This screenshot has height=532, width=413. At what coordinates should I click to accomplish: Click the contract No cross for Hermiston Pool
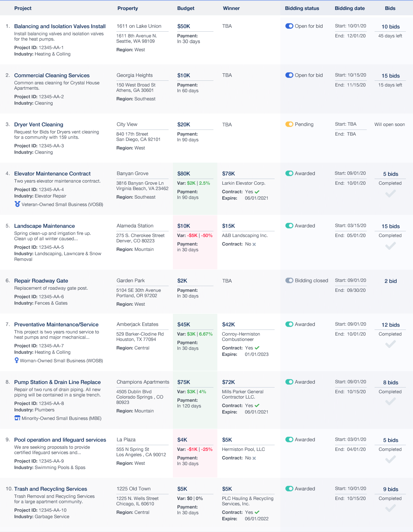254,458
